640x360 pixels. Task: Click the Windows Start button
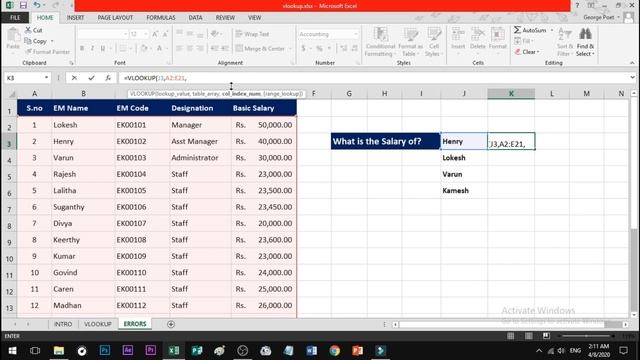[12, 351]
